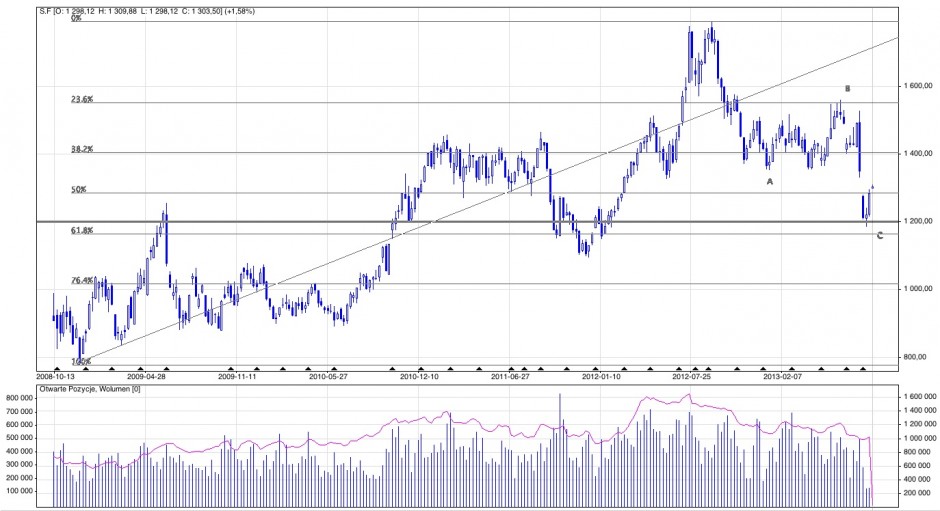
Task: Pick the 50% Fibonacci retracement label
Action: click(x=78, y=189)
